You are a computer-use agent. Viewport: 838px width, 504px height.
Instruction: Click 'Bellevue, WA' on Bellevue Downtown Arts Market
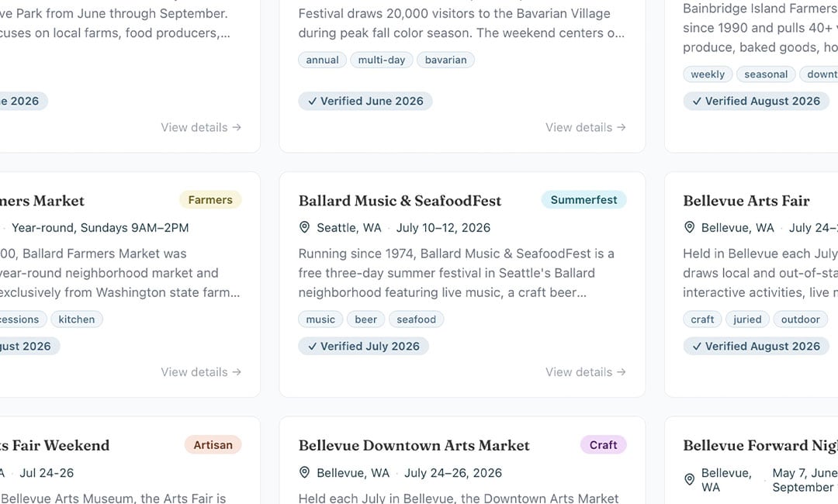point(353,473)
